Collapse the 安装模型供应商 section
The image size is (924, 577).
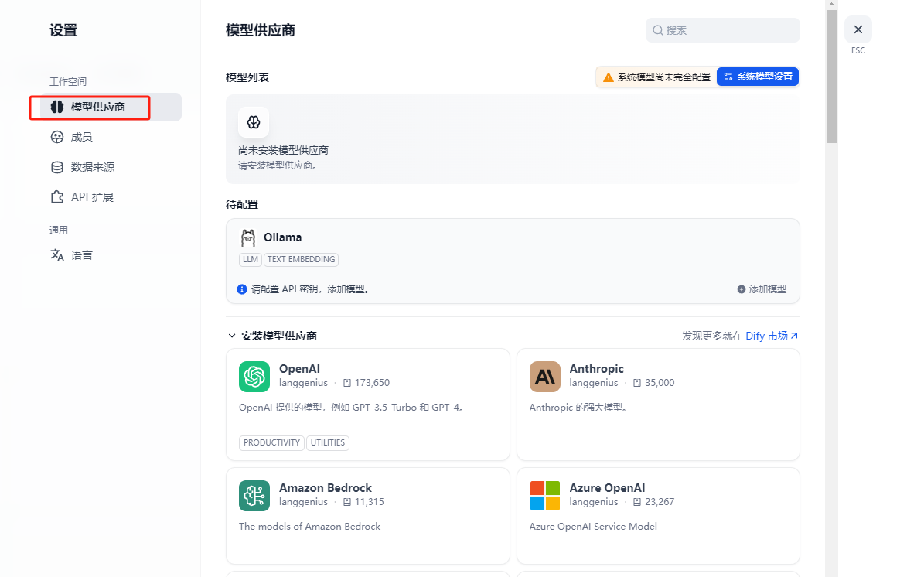[232, 336]
